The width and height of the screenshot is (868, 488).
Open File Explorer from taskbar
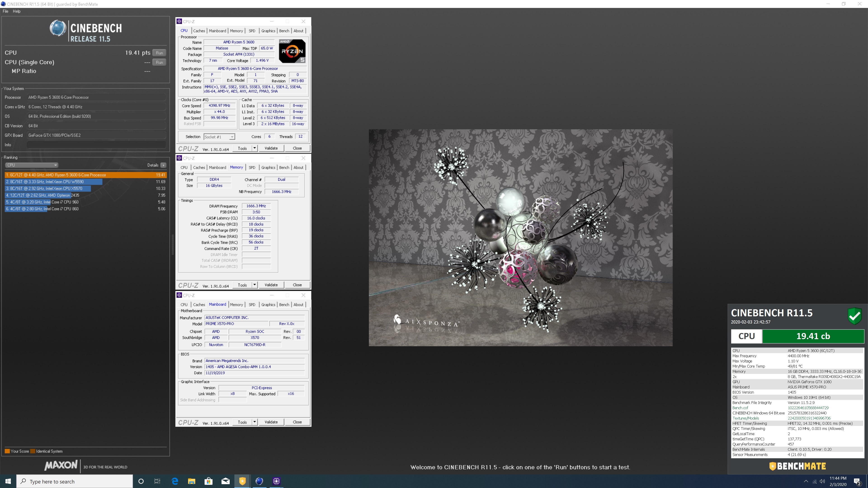click(192, 481)
